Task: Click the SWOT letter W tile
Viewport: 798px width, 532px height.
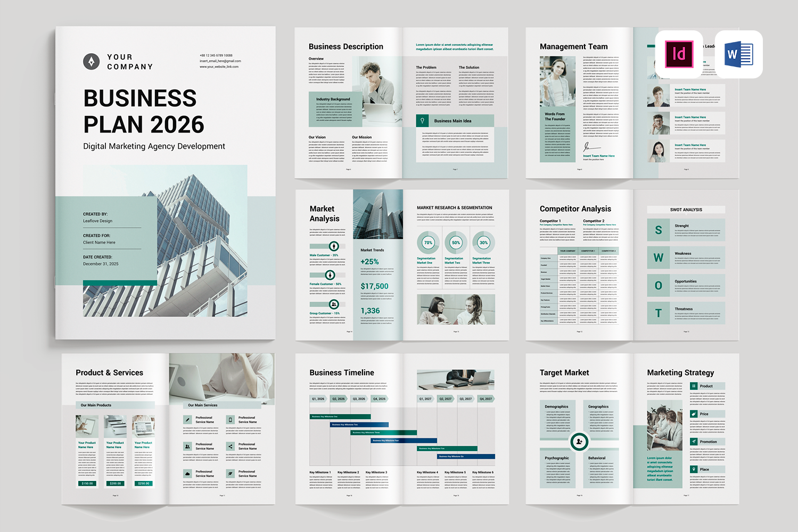Action: tap(659, 257)
